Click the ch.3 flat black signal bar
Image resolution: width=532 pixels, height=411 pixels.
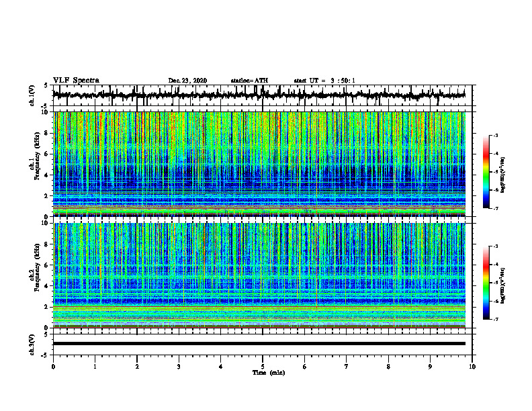coord(259,344)
